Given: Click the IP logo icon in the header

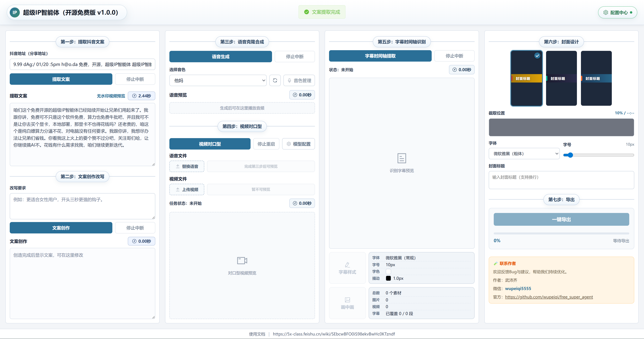Looking at the screenshot, I should [15, 13].
